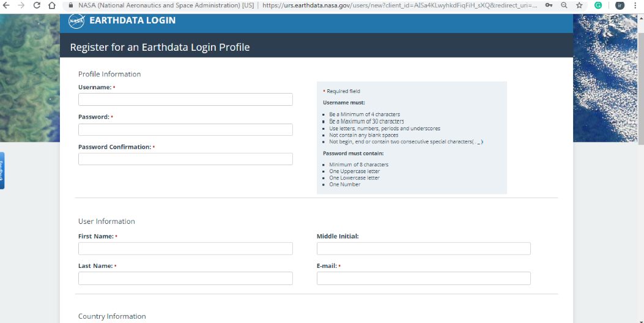This screenshot has height=323, width=644.
Task: Click the browser forward arrow
Action: point(21,5)
